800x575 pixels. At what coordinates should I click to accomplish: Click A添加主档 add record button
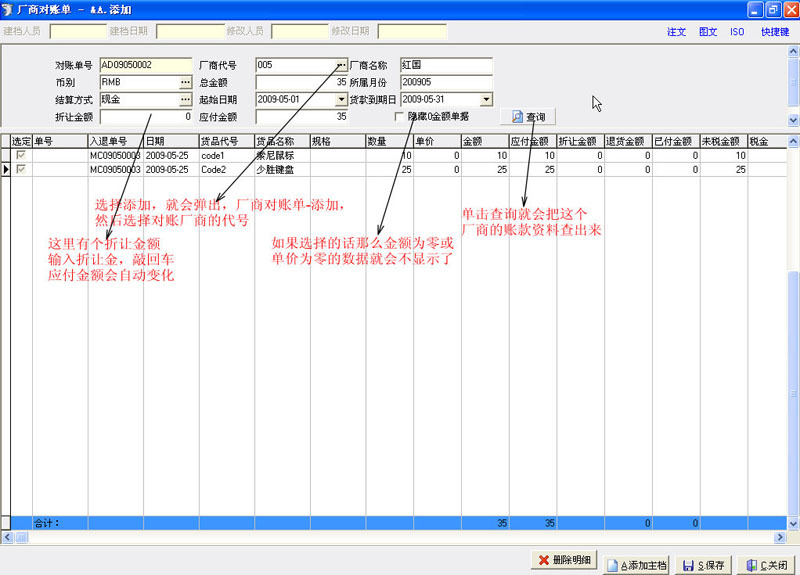pos(636,563)
